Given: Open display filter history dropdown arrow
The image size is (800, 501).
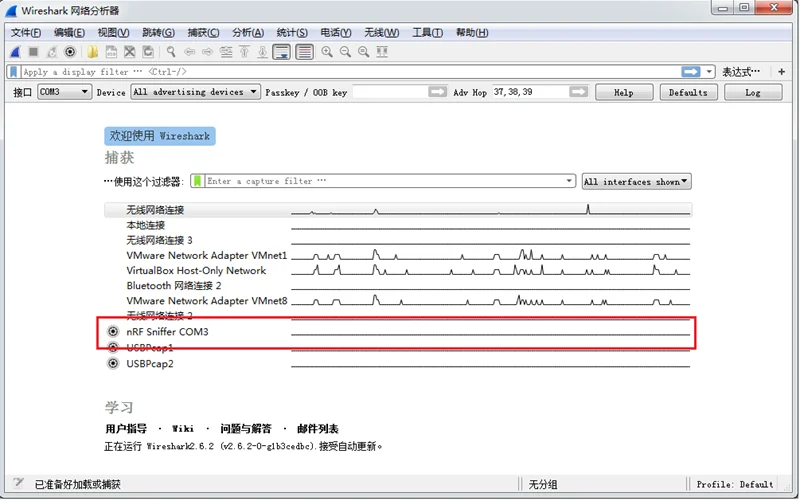Looking at the screenshot, I should [709, 72].
